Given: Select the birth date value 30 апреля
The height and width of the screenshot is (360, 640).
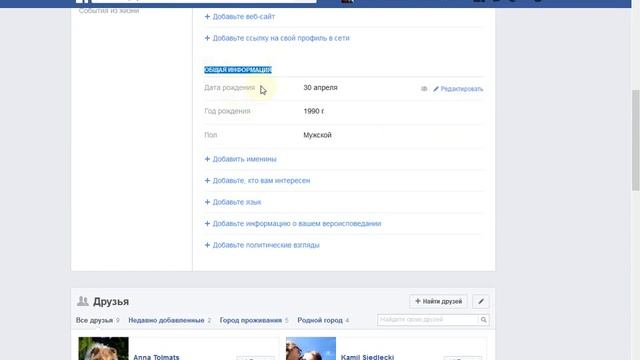Looking at the screenshot, I should (x=320, y=87).
